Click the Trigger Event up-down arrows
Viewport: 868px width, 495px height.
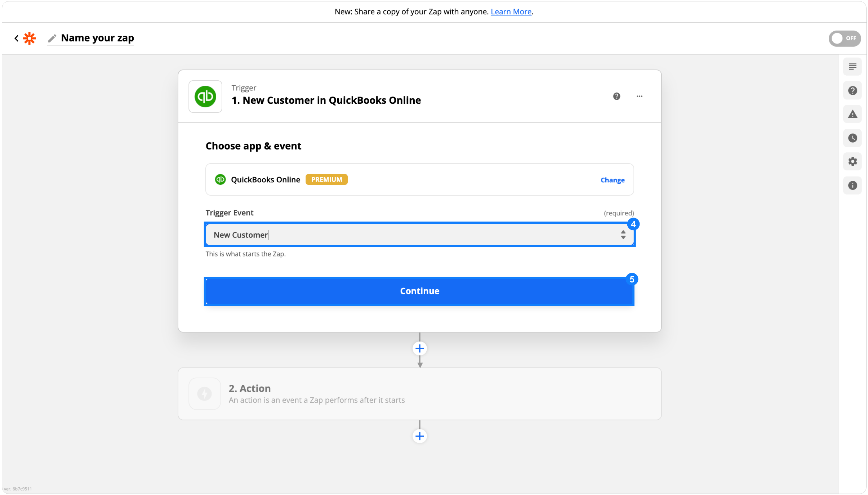[x=623, y=235]
